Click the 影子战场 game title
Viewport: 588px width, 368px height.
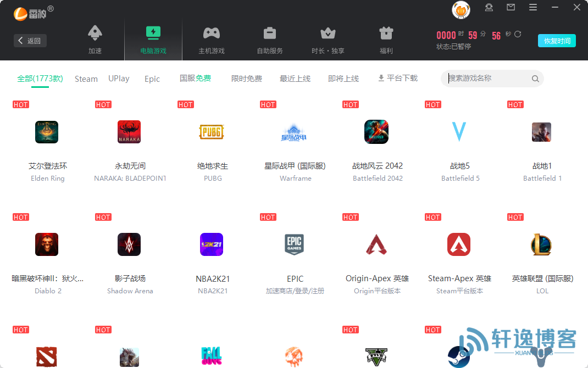click(130, 279)
